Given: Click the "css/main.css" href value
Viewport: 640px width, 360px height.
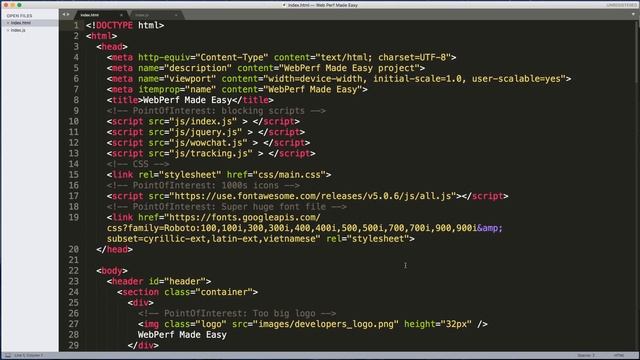Looking at the screenshot, I should click(x=289, y=175).
